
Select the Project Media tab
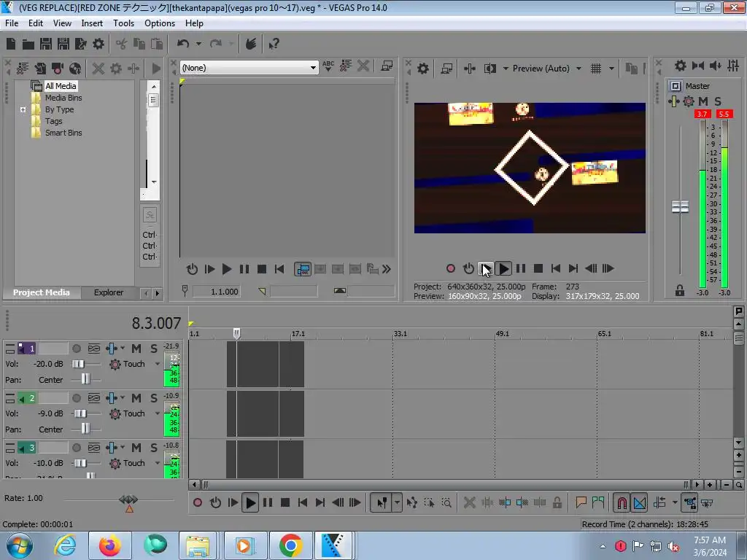42,292
